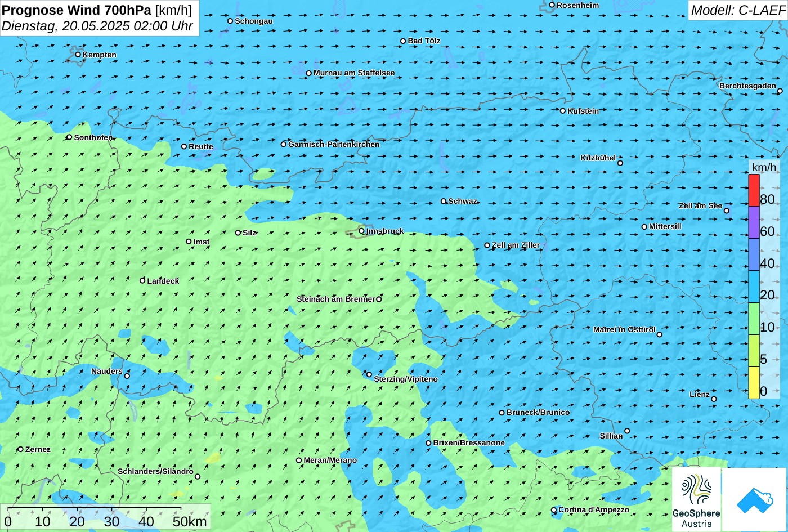Viewport: 788px width, 532px height.
Task: Click the 'Innsbruck' city name label
Action: coord(385,231)
